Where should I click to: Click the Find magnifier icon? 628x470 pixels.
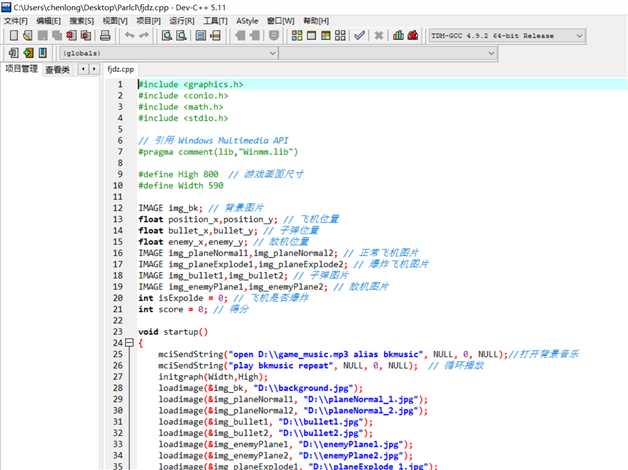(x=167, y=36)
